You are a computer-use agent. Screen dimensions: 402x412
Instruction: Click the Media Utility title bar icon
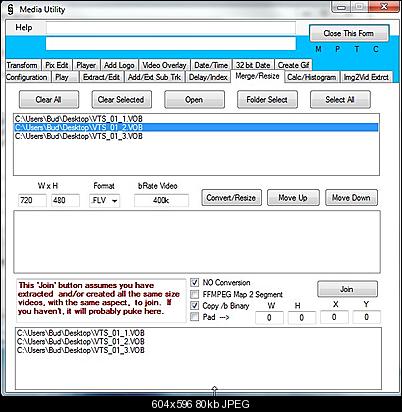(10, 9)
